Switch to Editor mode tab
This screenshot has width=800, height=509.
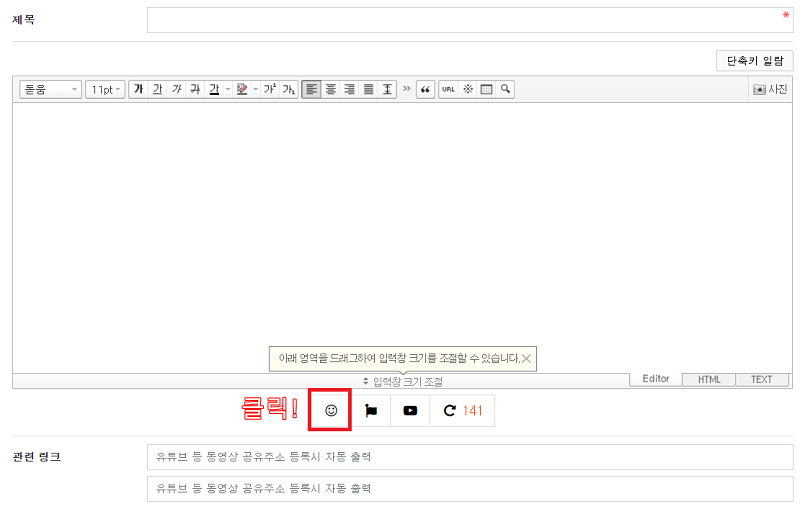click(656, 379)
